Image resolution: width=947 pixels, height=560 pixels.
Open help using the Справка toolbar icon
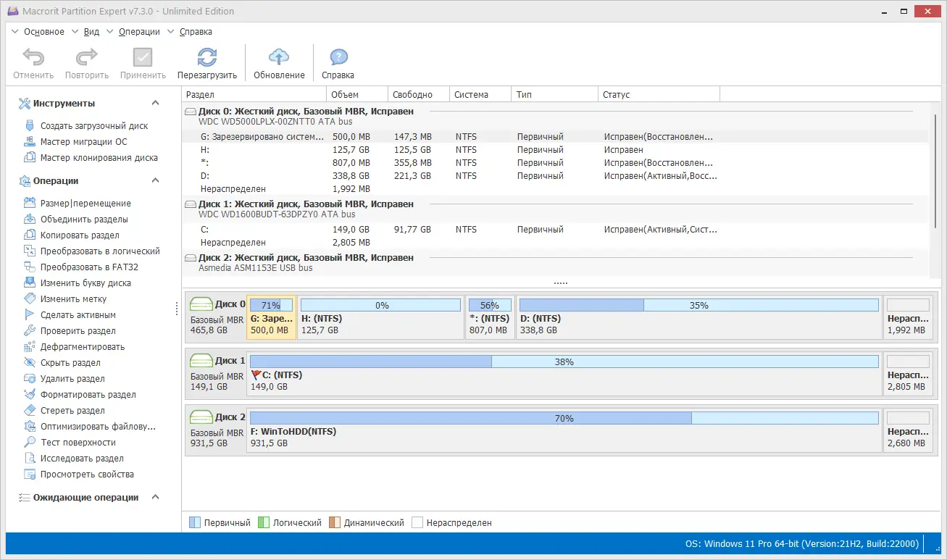pos(336,58)
